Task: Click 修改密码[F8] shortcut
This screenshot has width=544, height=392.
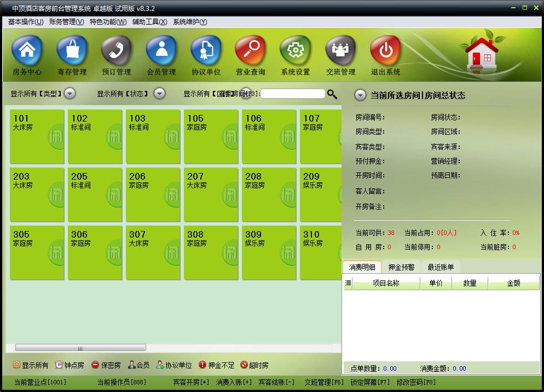Action: (416, 382)
